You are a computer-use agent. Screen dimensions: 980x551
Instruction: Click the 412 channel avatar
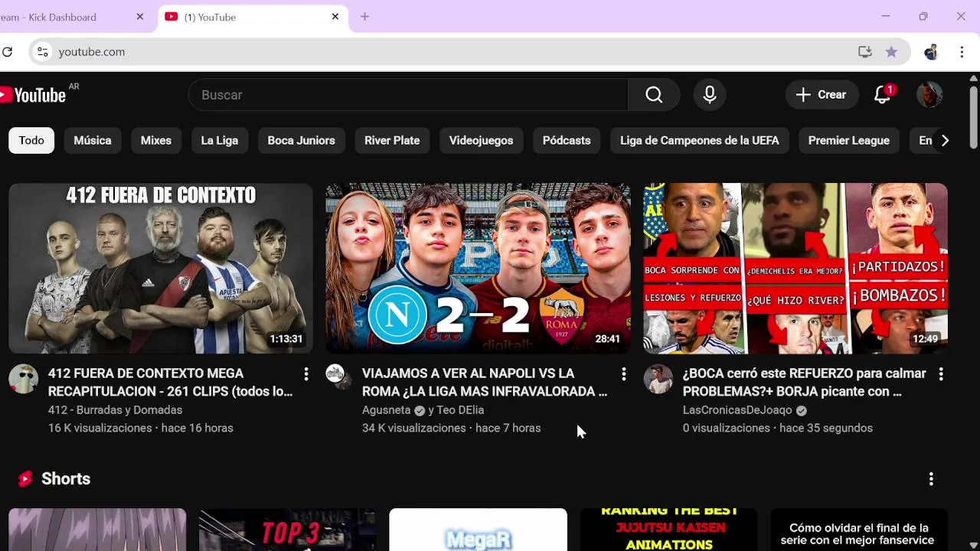pos(23,379)
